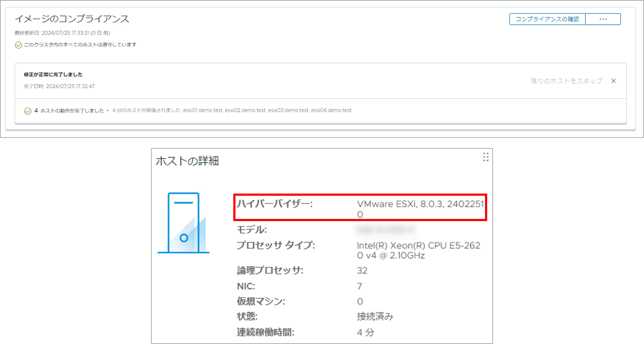The width and height of the screenshot is (644, 344).
Task: Dismiss the remediation completed banner with X
Action: (x=613, y=81)
